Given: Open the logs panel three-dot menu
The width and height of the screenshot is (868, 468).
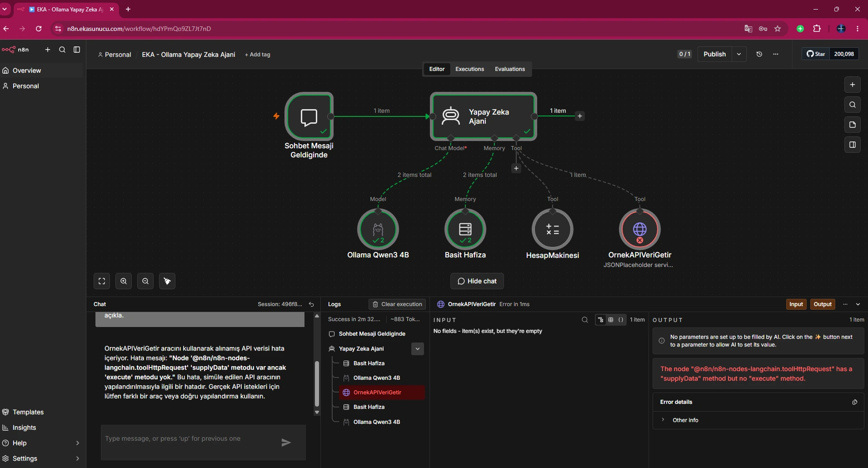Looking at the screenshot, I should (845, 304).
